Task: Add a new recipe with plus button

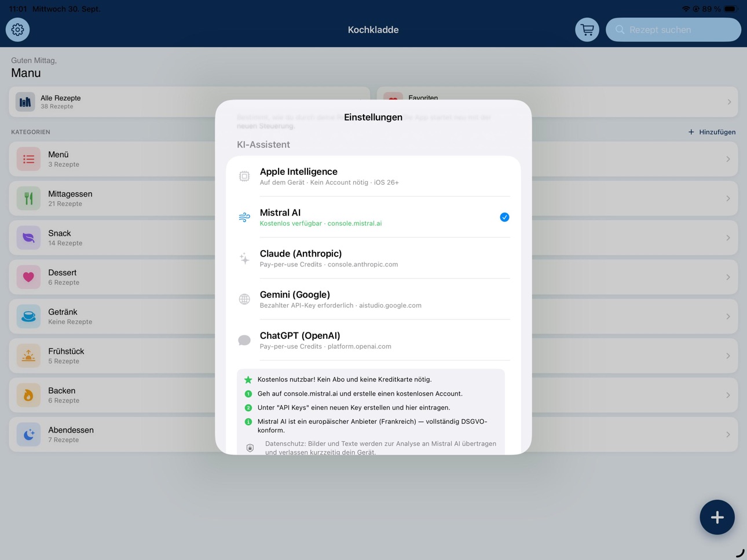Action: tap(717, 517)
